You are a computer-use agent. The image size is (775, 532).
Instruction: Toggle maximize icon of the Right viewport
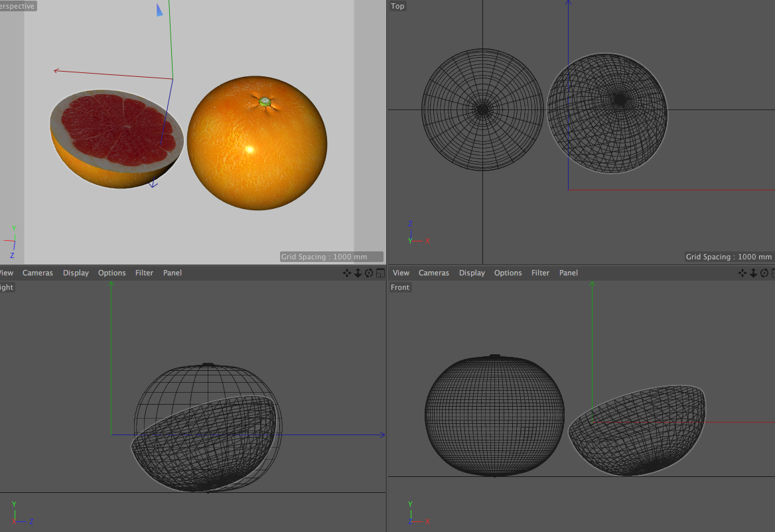[380, 273]
